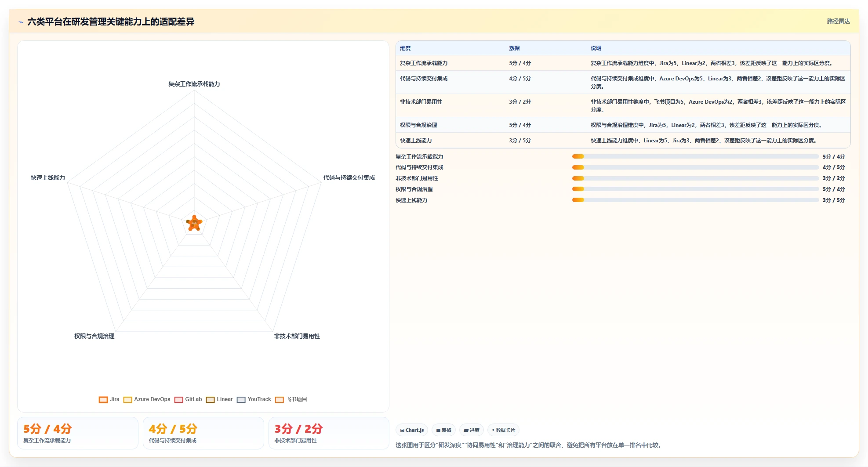Click the 数据 table column header
Image resolution: width=868 pixels, height=467 pixels.
pyautogui.click(x=514, y=48)
